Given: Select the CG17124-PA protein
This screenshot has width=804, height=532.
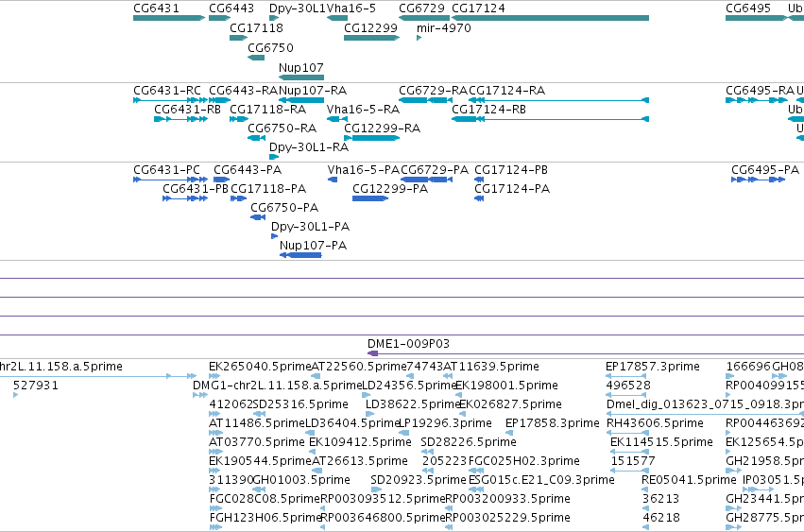Looking at the screenshot, I should tap(479, 198).
